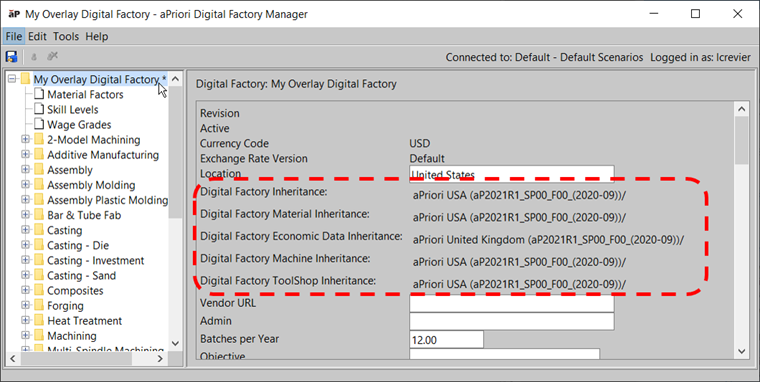Expand the Assembly folder
The width and height of the screenshot is (760, 382).
(x=25, y=170)
